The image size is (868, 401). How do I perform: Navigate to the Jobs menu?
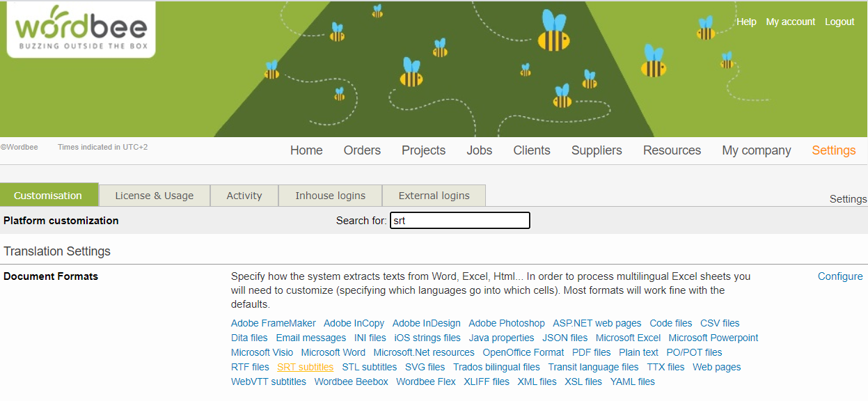coord(479,150)
